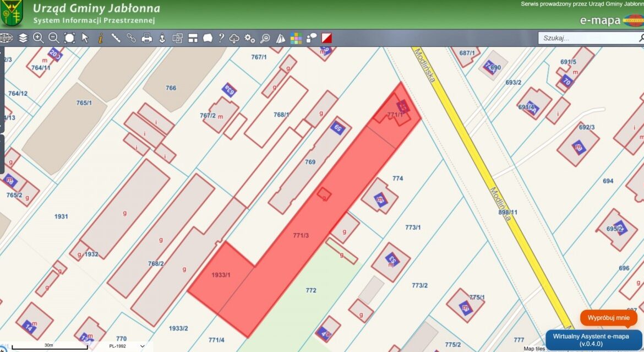Click the Wypróbuj mnie button

coord(608,318)
